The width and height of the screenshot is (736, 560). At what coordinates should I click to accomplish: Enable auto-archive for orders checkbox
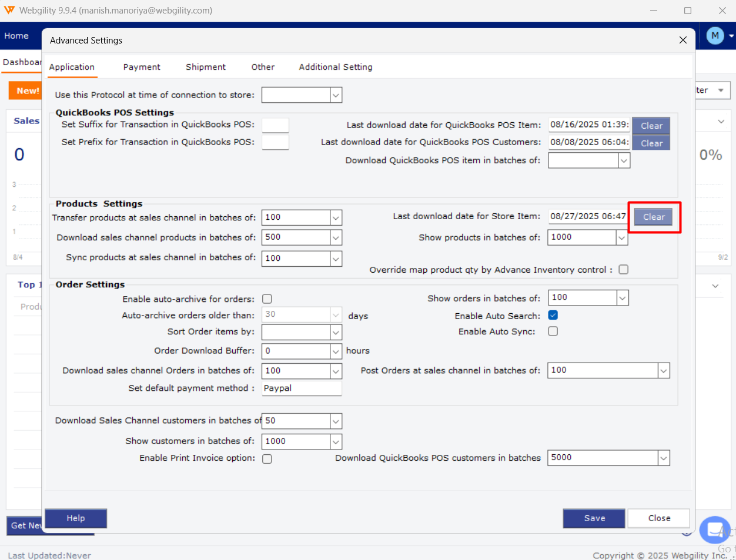coord(267,299)
